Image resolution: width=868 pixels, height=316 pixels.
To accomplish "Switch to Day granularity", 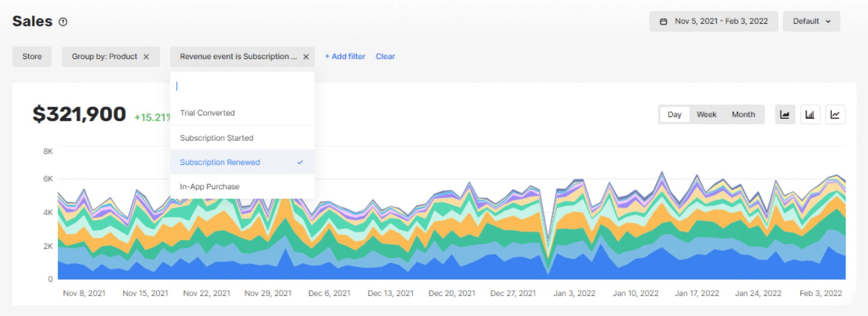I will (674, 115).
